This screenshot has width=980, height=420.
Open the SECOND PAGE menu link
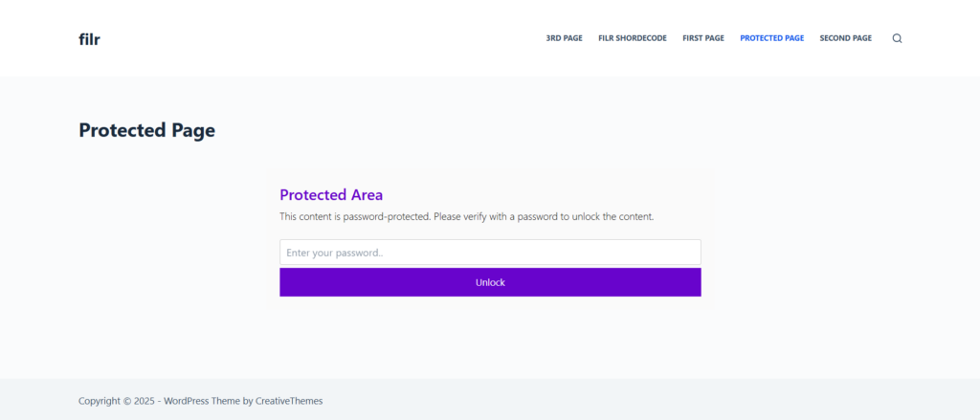point(846,38)
